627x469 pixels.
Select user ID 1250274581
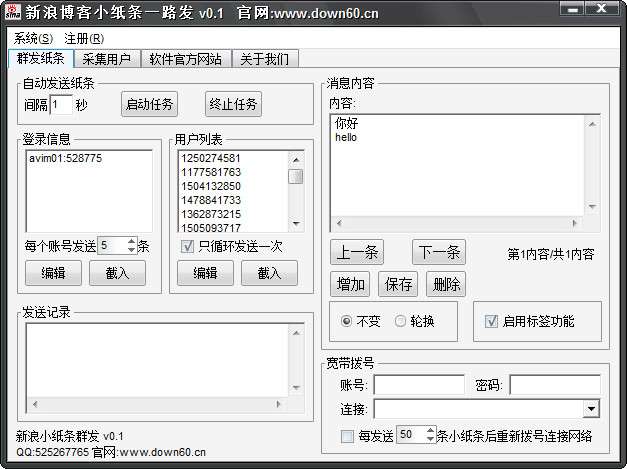(211, 158)
